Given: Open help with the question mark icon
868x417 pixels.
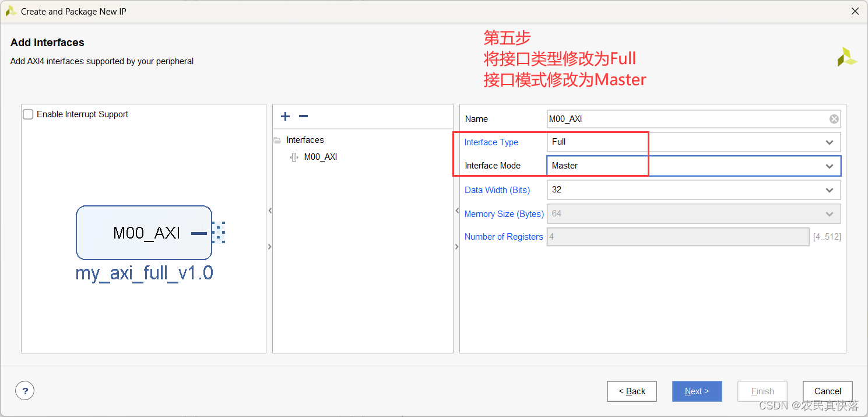Looking at the screenshot, I should pyautogui.click(x=24, y=391).
